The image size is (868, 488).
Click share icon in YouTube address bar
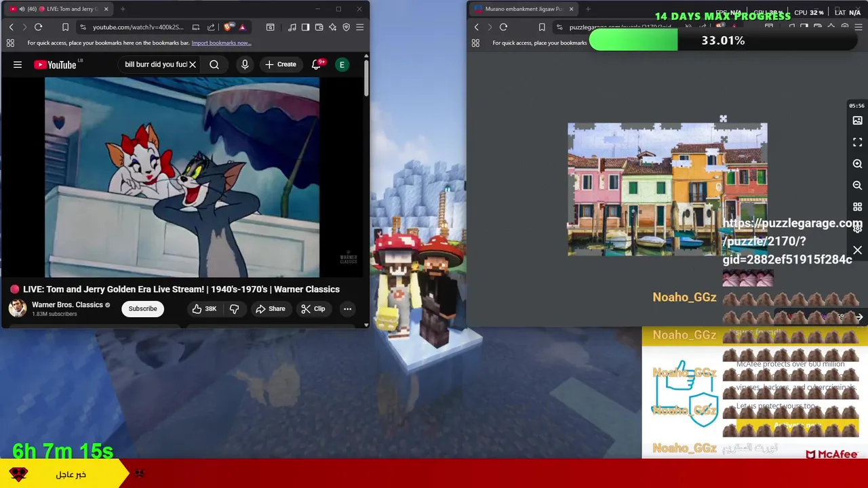coord(211,27)
